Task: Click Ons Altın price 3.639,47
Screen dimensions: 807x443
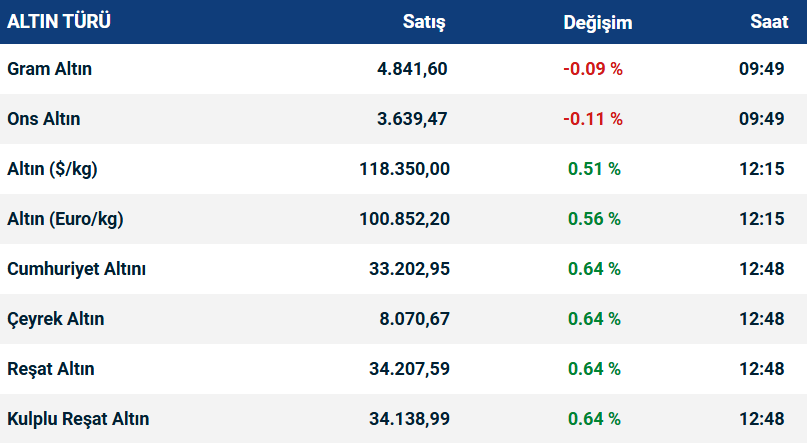Action: click(x=412, y=119)
